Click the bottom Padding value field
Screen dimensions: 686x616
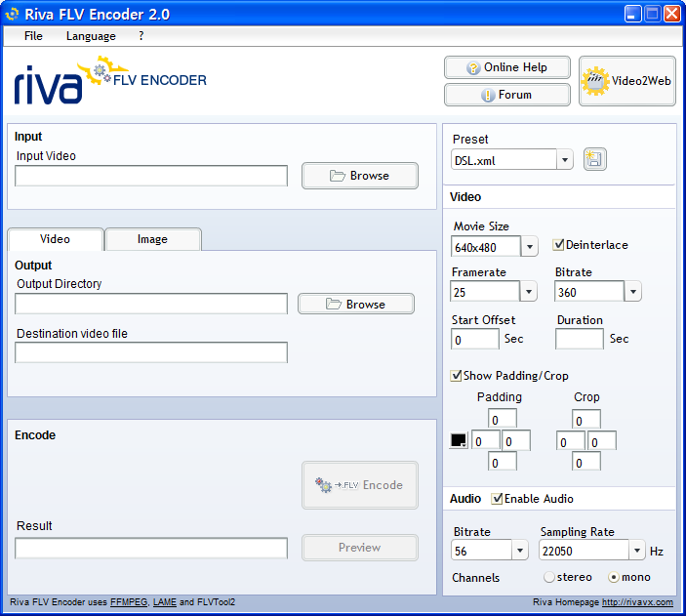click(503, 462)
